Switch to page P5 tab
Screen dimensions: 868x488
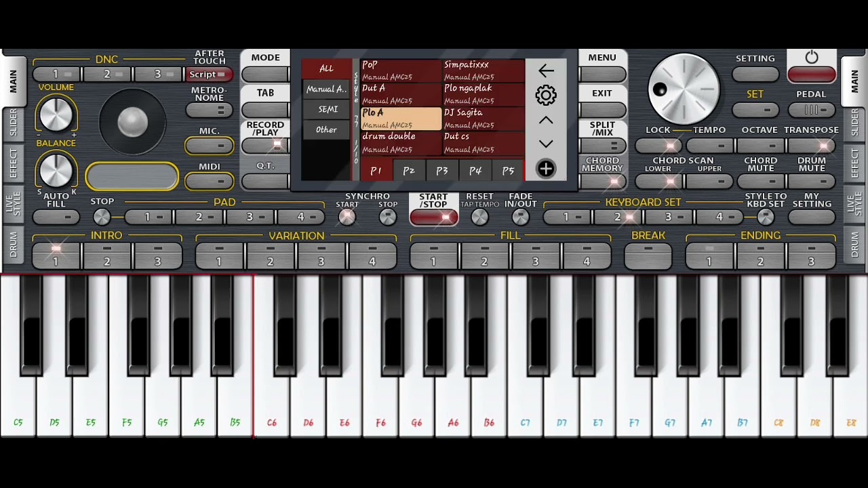point(508,171)
